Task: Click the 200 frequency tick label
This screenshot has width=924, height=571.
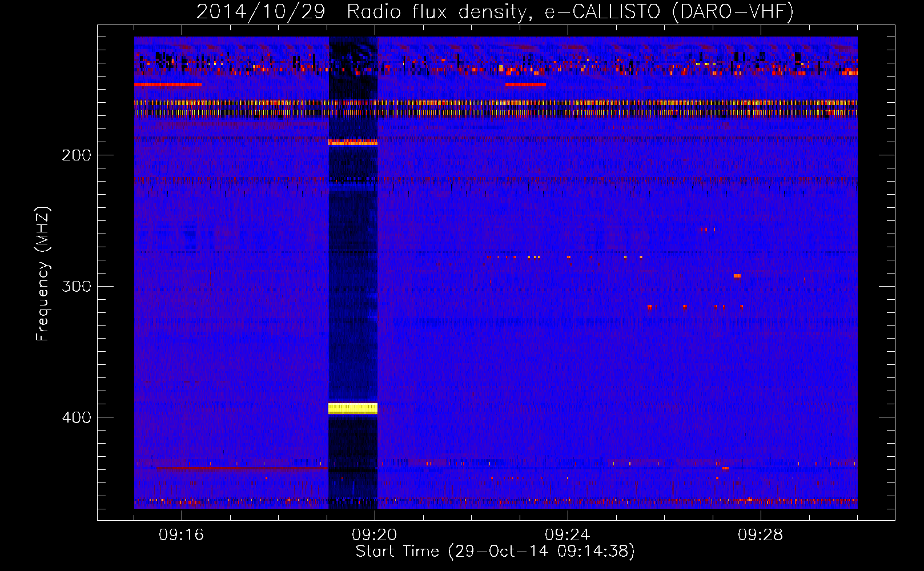Action: click(76, 155)
